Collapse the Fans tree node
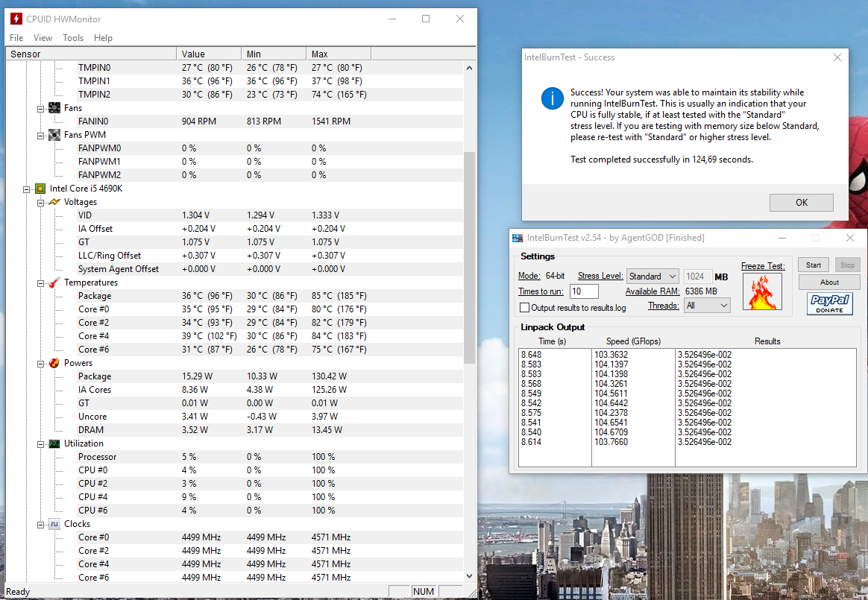 40,109
